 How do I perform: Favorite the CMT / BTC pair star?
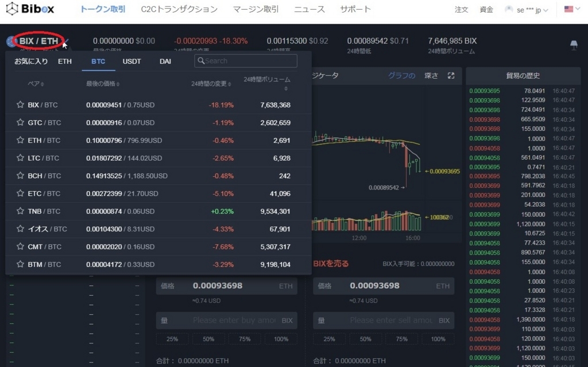pyautogui.click(x=20, y=246)
